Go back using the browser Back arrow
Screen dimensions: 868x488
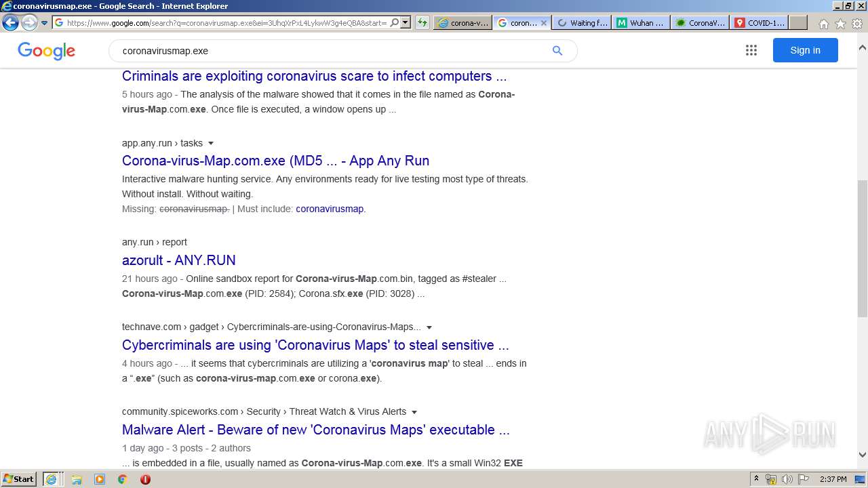10,22
